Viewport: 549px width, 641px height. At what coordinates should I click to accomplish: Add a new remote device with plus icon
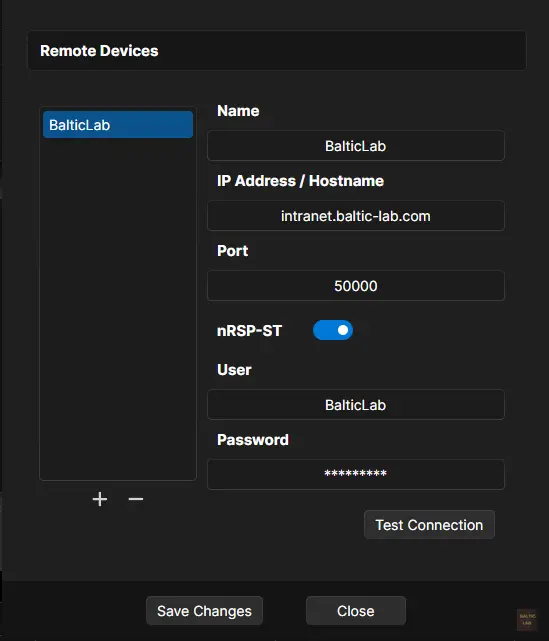100,499
